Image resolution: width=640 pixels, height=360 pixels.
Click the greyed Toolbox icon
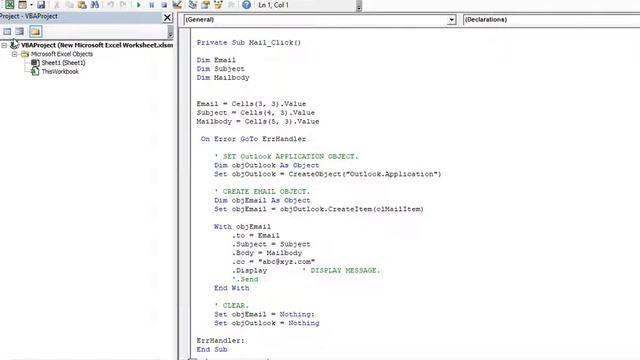231,5
